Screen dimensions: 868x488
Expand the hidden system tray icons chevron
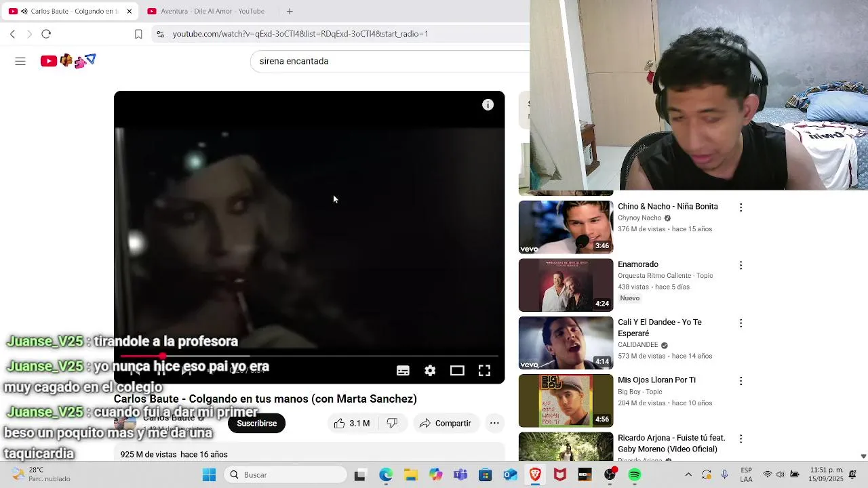click(688, 475)
